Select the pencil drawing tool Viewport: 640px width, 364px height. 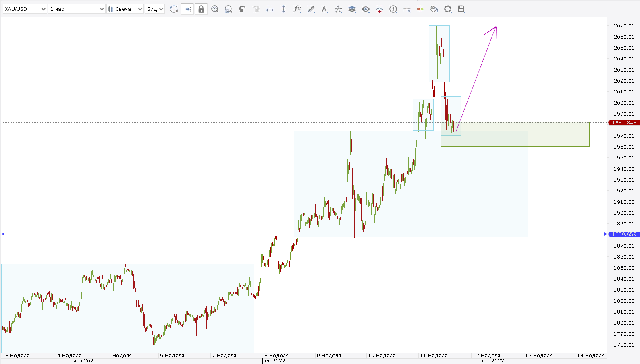pyautogui.click(x=311, y=9)
